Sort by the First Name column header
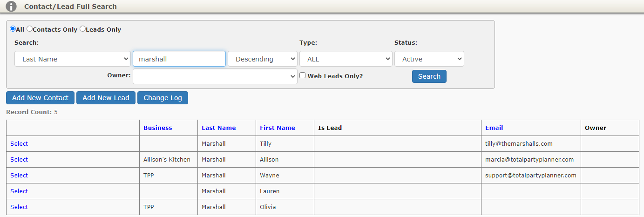This screenshot has height=217, width=644. tap(278, 128)
